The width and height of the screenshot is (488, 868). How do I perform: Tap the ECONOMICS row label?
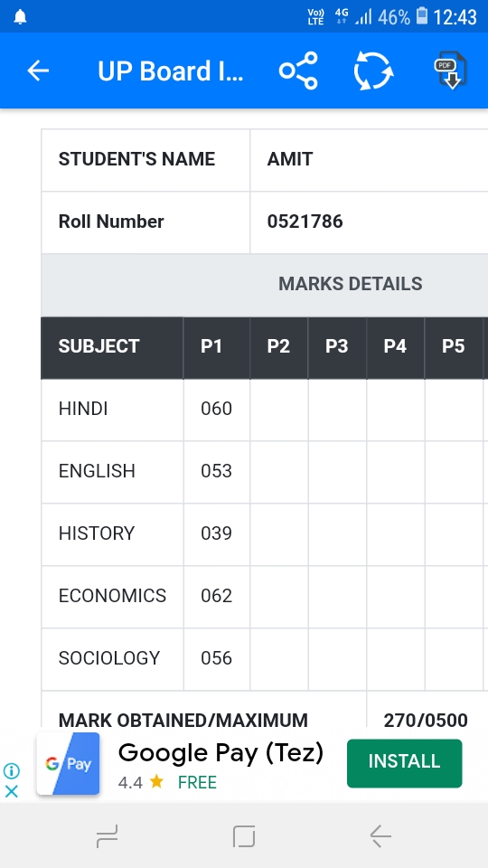[112, 596]
